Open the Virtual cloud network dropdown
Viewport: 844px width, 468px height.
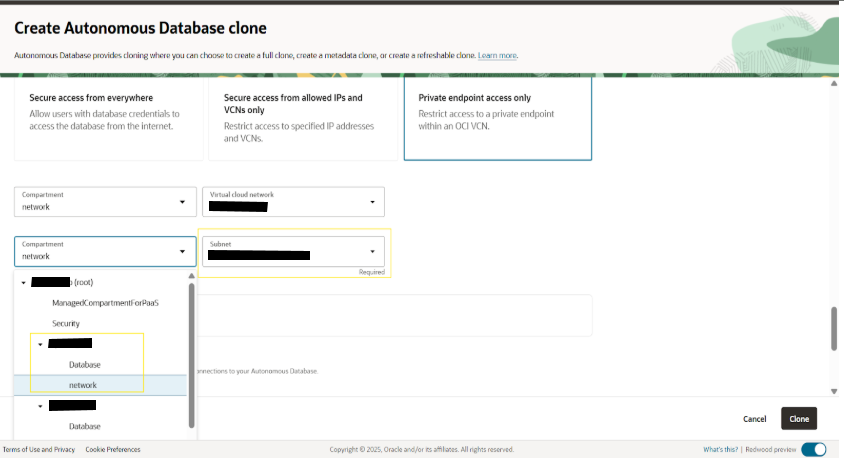pos(293,202)
